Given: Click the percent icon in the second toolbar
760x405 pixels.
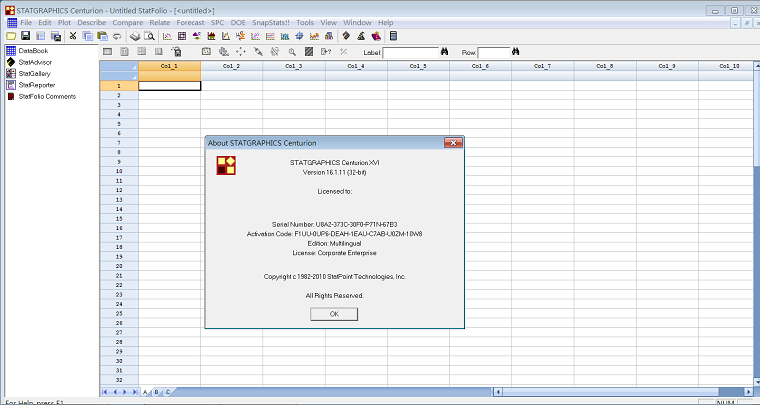Looking at the screenshot, I should tap(344, 52).
